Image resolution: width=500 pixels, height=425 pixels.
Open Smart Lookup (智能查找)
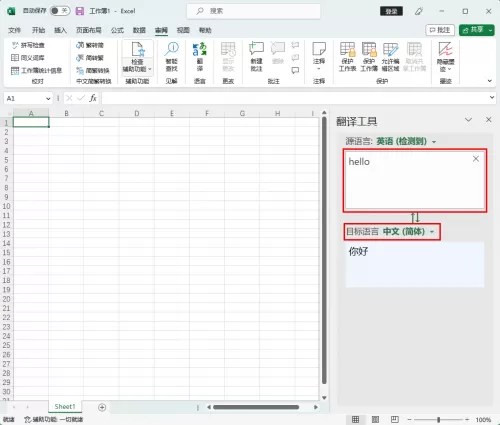tap(172, 56)
